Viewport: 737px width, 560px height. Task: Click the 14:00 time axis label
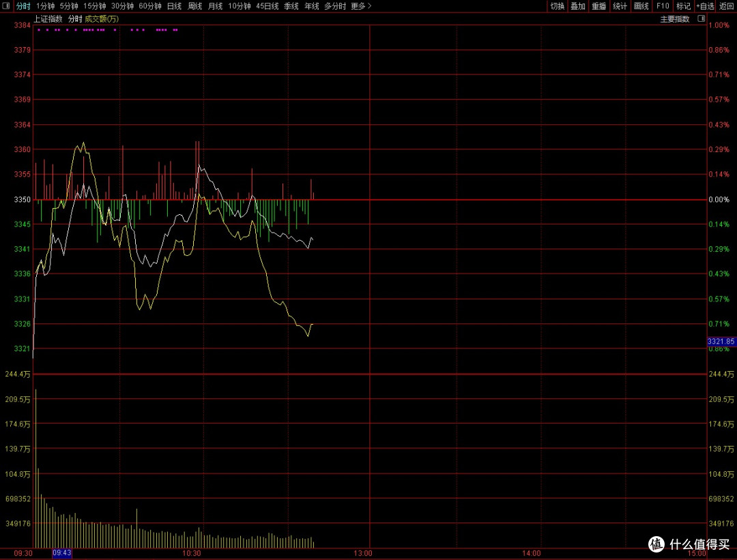coord(531,553)
